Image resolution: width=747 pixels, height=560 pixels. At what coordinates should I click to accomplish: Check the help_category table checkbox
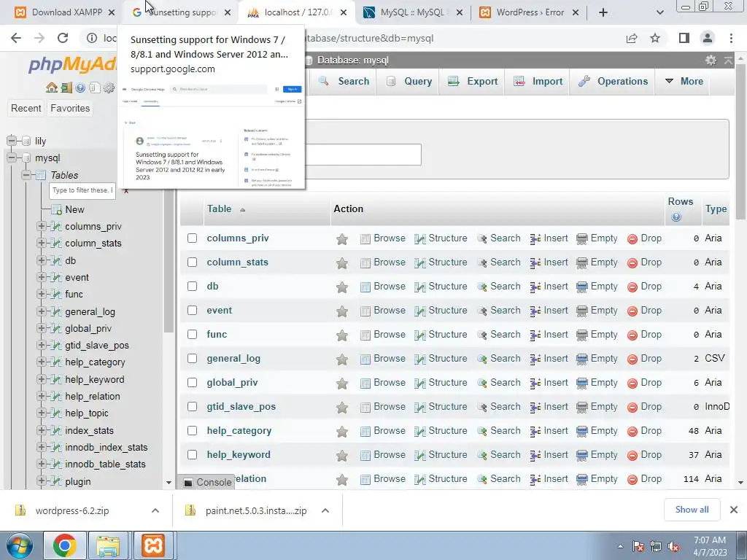[192, 430]
